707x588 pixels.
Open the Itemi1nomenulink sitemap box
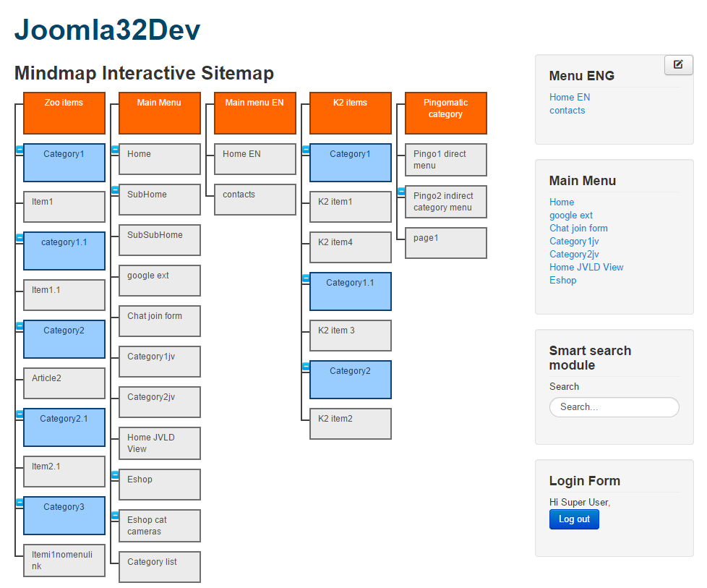point(64,561)
